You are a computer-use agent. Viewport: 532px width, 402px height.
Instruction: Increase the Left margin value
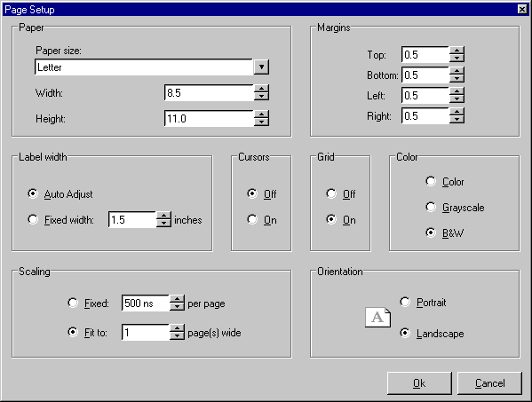[457, 91]
